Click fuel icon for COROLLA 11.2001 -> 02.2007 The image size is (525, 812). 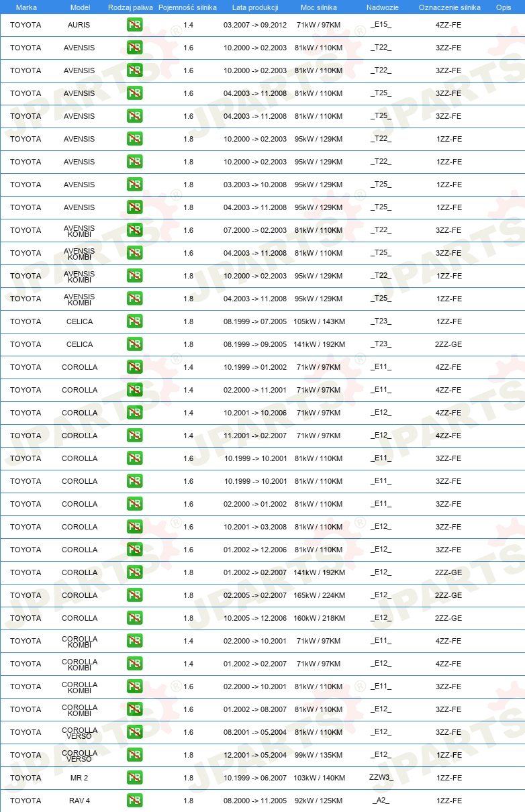(134, 436)
